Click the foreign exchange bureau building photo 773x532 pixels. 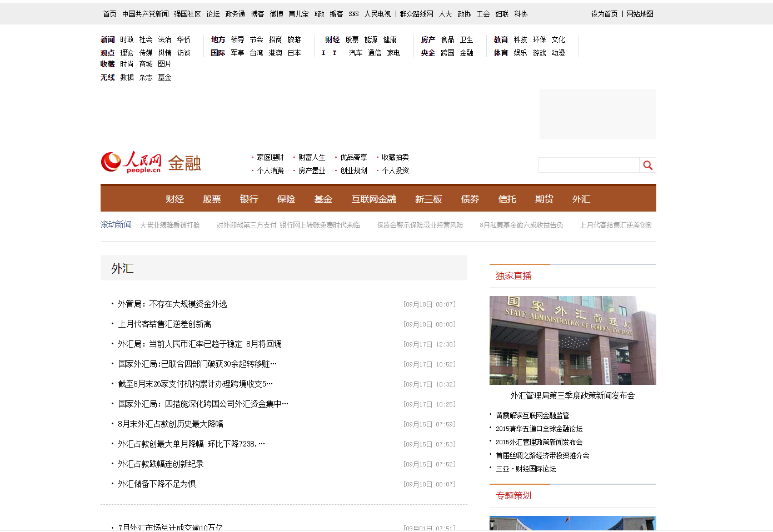coord(572,340)
